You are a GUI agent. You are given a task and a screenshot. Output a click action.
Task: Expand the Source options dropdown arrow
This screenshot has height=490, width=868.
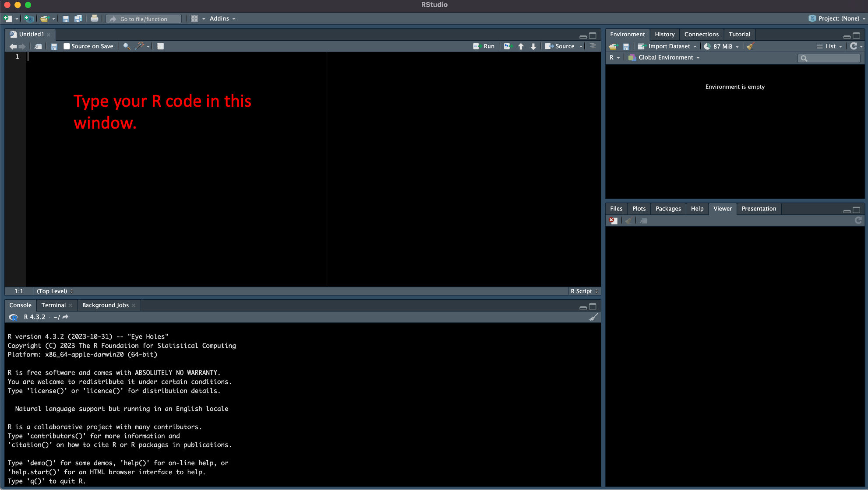click(x=581, y=46)
